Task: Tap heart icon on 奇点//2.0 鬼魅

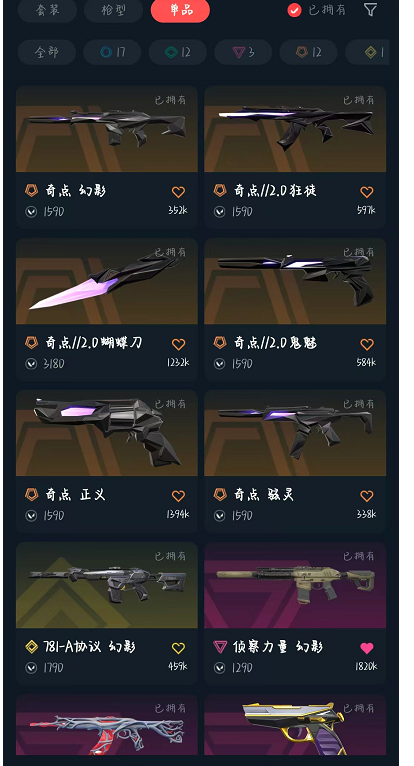Action: coord(367,344)
